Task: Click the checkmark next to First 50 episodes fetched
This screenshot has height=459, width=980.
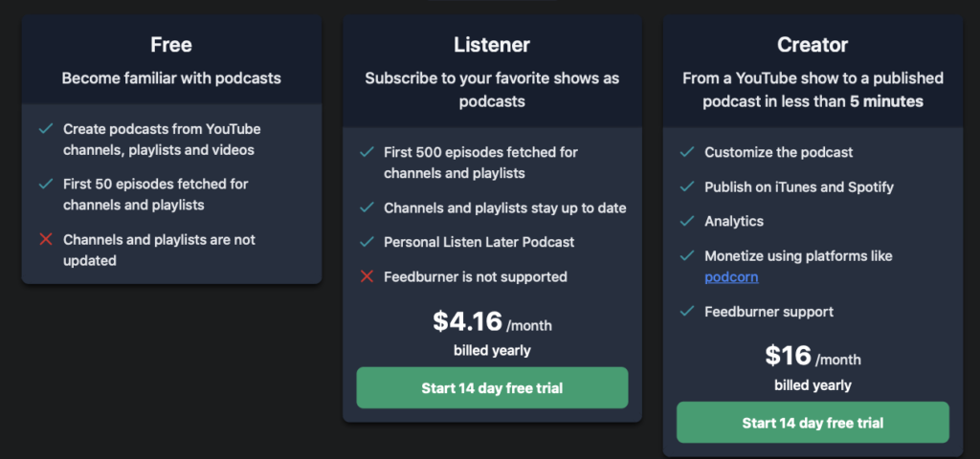Action: [46, 185]
